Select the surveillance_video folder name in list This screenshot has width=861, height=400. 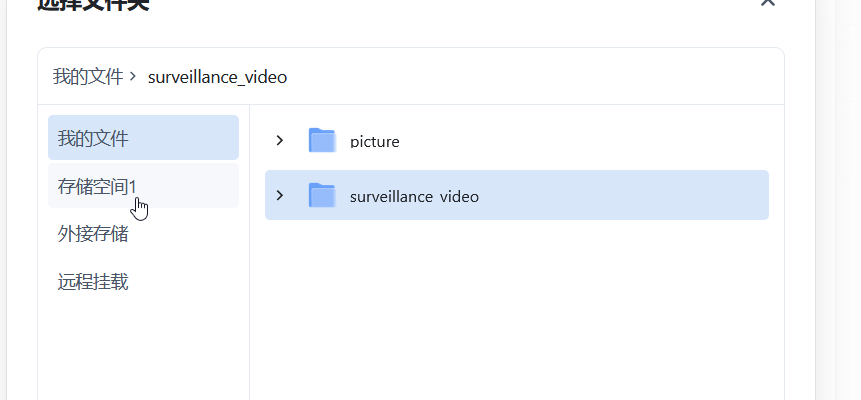(415, 196)
